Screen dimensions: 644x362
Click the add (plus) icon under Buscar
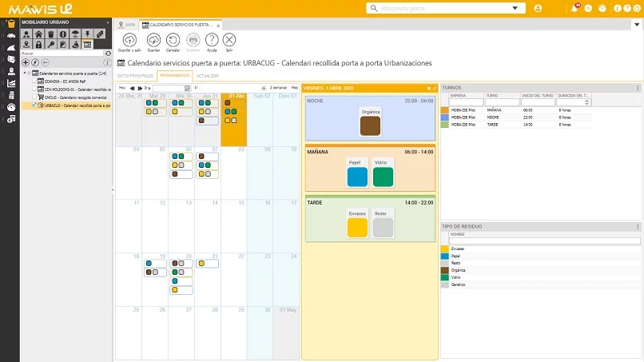pyautogui.click(x=26, y=62)
